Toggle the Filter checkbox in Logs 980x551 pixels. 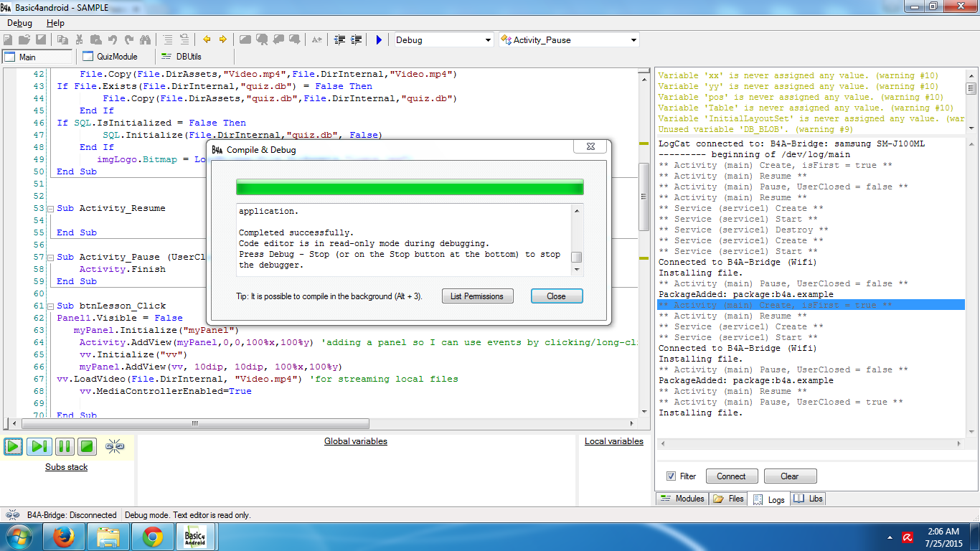(671, 476)
